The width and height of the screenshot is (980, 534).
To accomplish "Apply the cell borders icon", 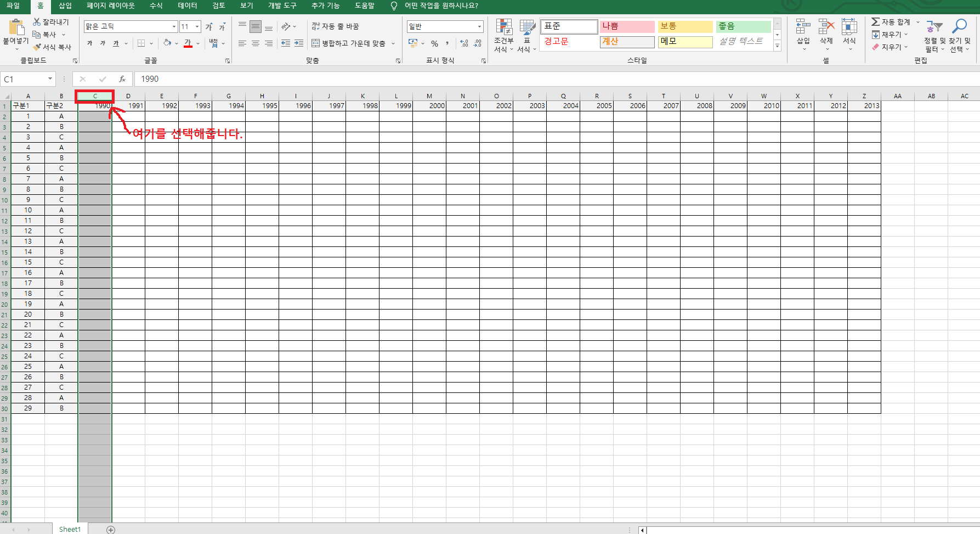I will [x=141, y=43].
